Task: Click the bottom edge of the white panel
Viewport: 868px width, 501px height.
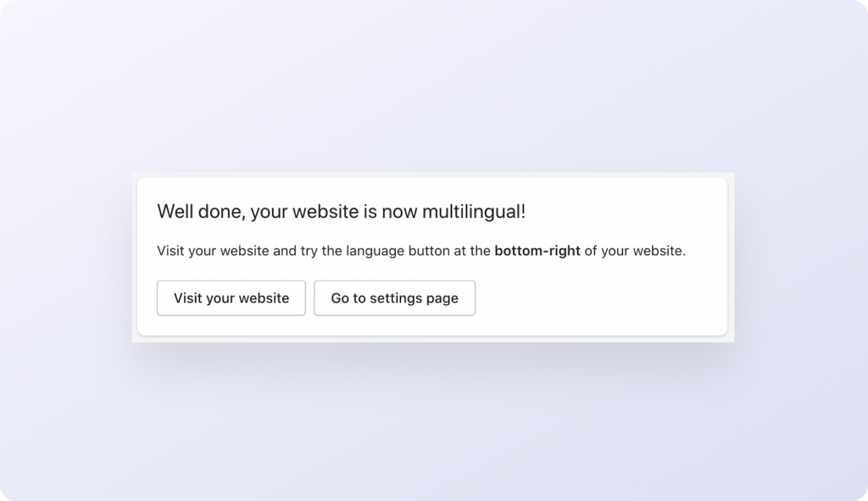Action: [x=434, y=337]
